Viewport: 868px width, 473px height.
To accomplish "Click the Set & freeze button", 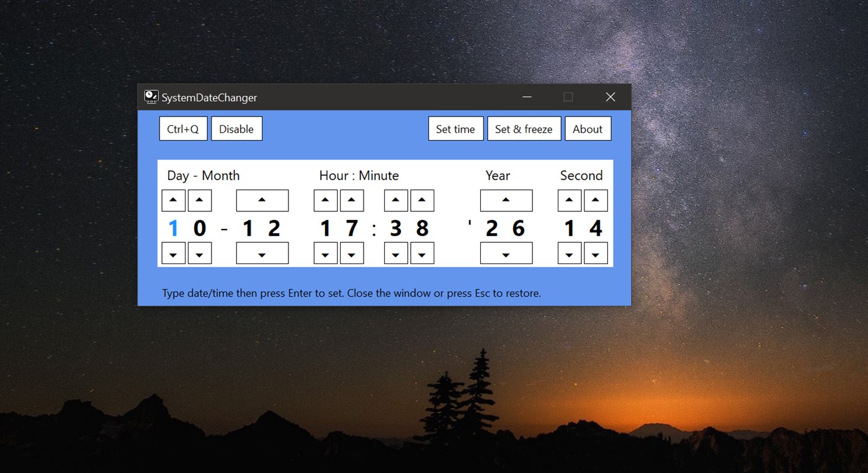I will pyautogui.click(x=524, y=129).
